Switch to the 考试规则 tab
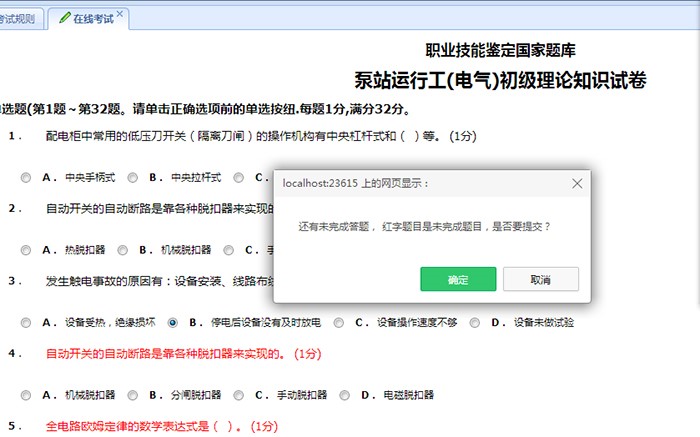The width and height of the screenshot is (700, 437). click(20, 18)
